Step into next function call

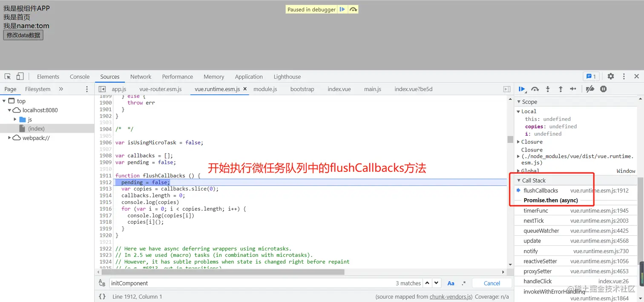click(x=548, y=89)
